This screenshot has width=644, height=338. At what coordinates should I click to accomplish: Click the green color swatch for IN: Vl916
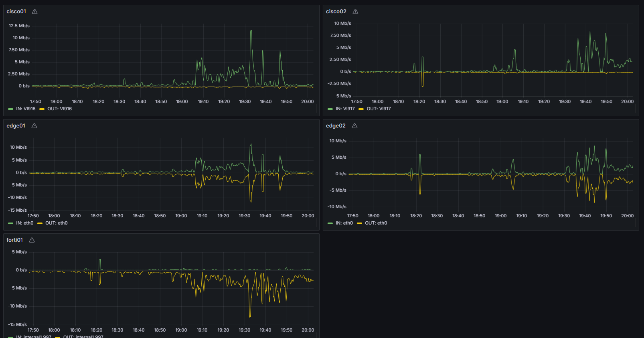[x=10, y=109]
